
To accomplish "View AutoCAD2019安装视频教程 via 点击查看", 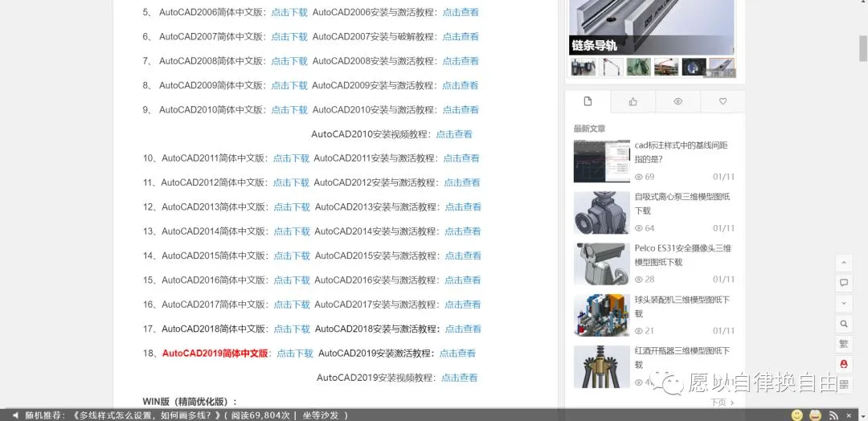I will (459, 378).
